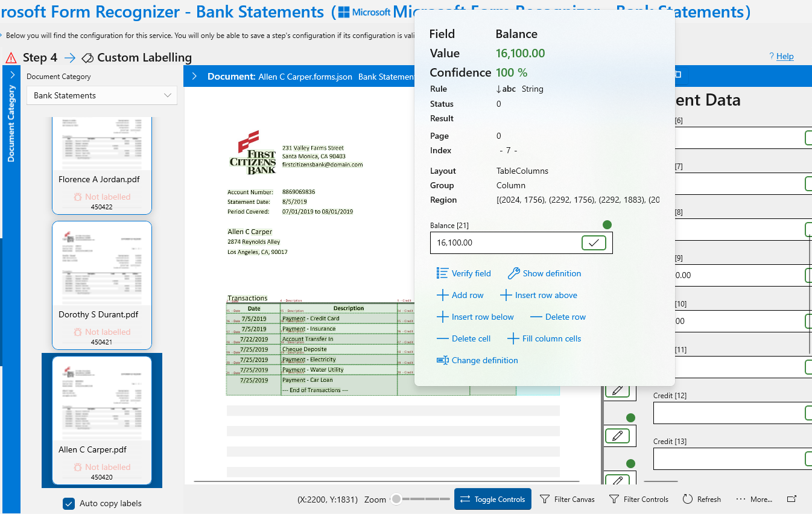This screenshot has height=514, width=812.
Task: Choose Delete row in the popup
Action: click(x=558, y=317)
